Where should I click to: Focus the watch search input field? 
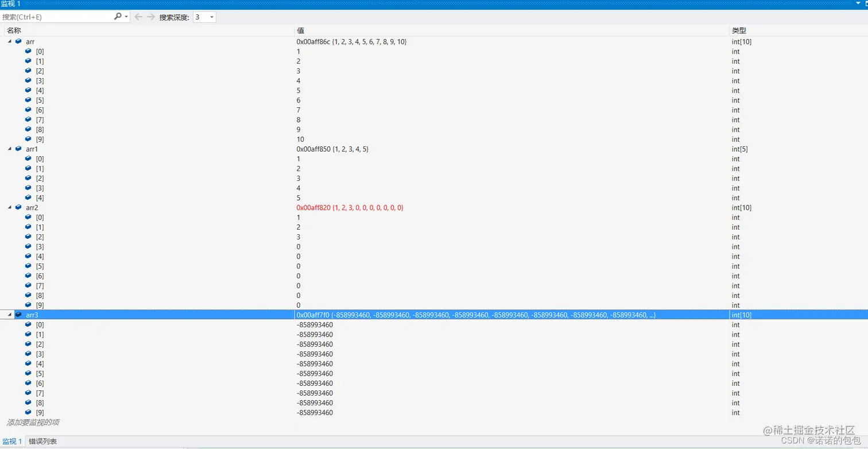pyautogui.click(x=57, y=17)
